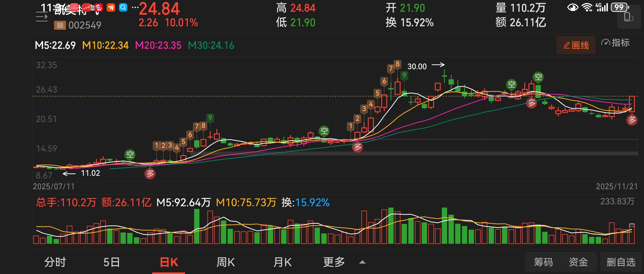Tap the eye comfort status icon
Viewport: 644px width, 274px height.
tap(572, 7)
